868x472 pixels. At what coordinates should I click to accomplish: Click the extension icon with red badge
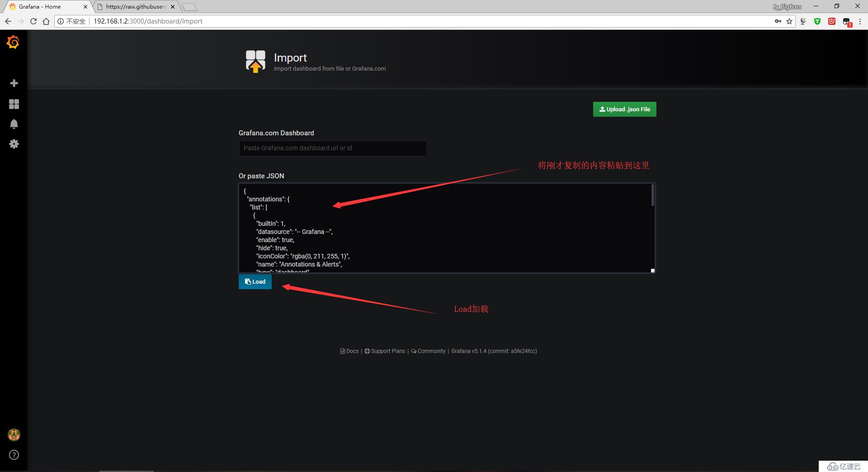[847, 22]
